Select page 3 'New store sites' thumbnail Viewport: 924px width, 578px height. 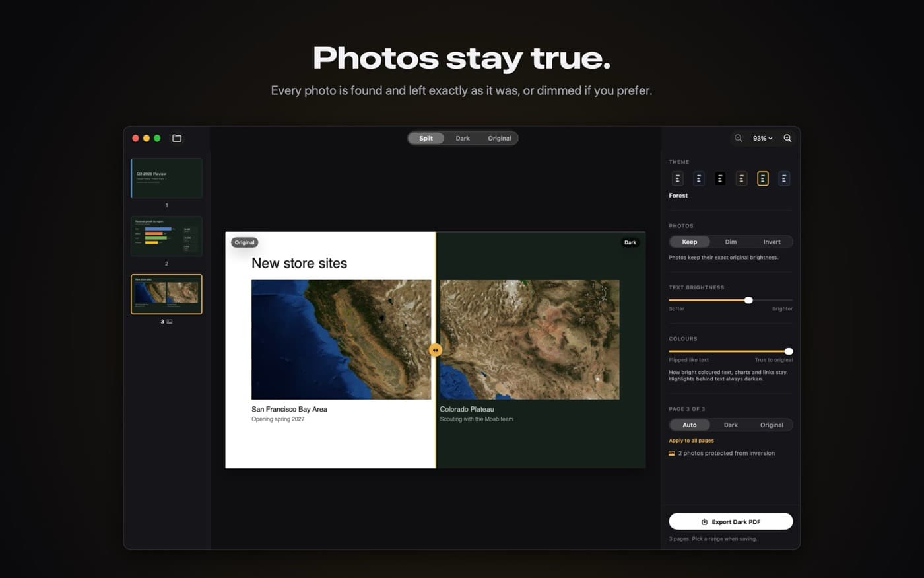[166, 294]
